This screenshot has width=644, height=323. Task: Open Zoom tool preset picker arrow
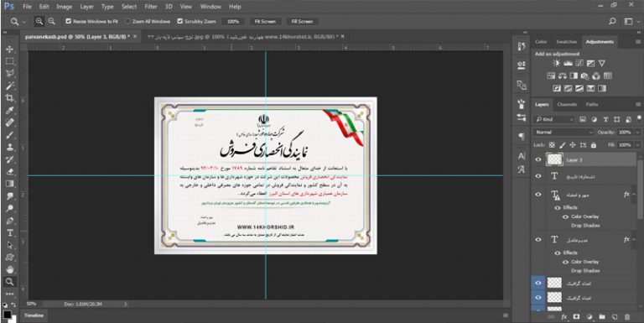(x=23, y=22)
